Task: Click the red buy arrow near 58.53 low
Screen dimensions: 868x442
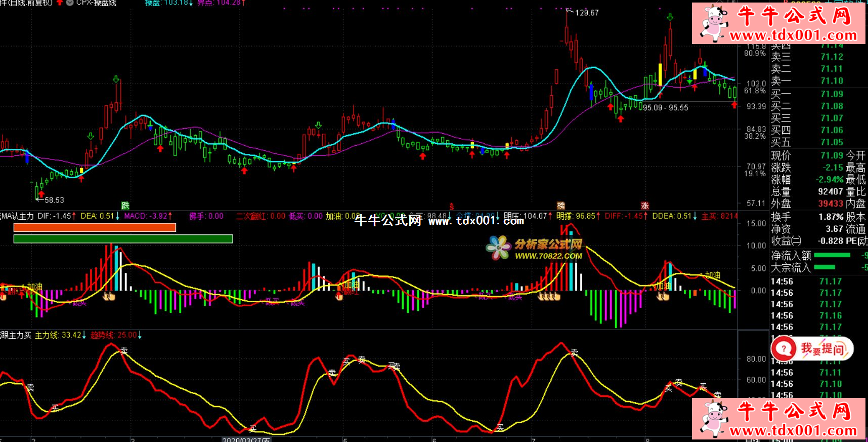Action: click(41, 193)
